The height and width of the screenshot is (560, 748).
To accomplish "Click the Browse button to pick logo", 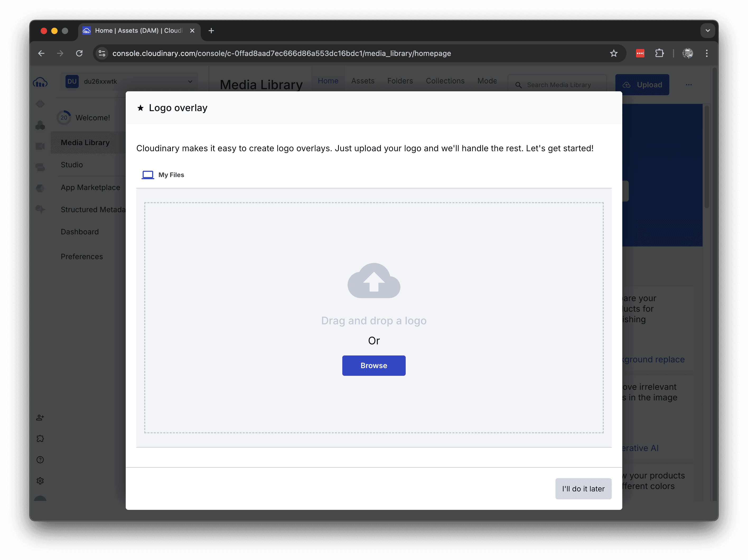I will (x=374, y=365).
